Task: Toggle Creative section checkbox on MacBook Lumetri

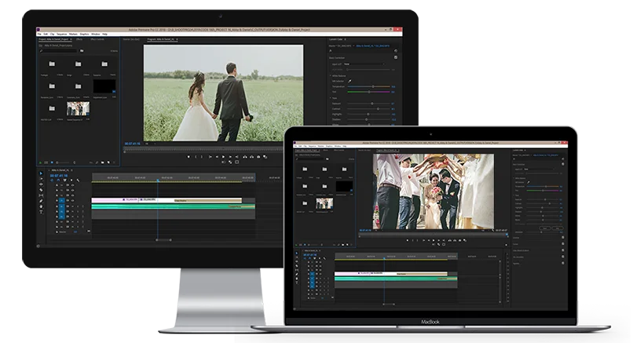Action: [563, 237]
